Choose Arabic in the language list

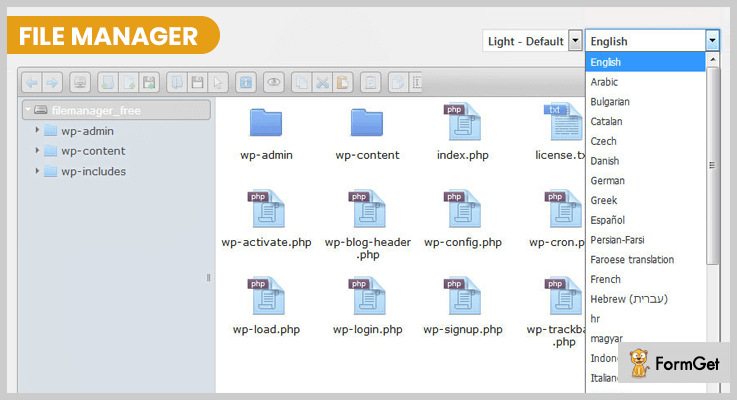(x=645, y=82)
